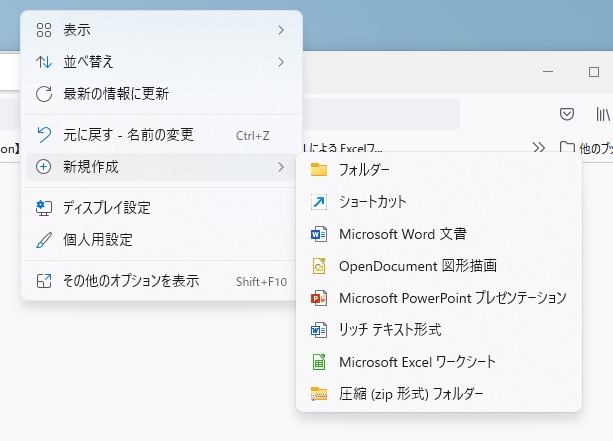Viewport: 613px width, 441px height.
Task: Open 個人用設定 from context menu
Action: [161, 240]
